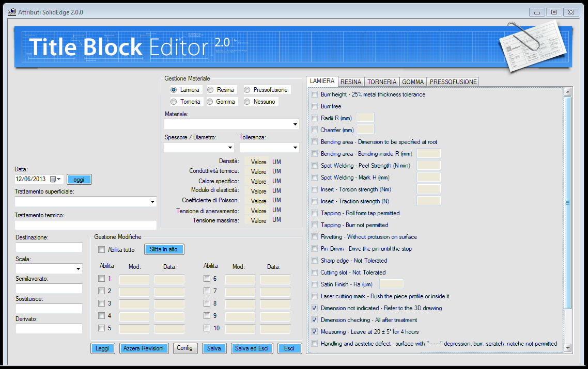588x369 pixels.
Task: Switch to the RESINA tab
Action: (x=351, y=82)
